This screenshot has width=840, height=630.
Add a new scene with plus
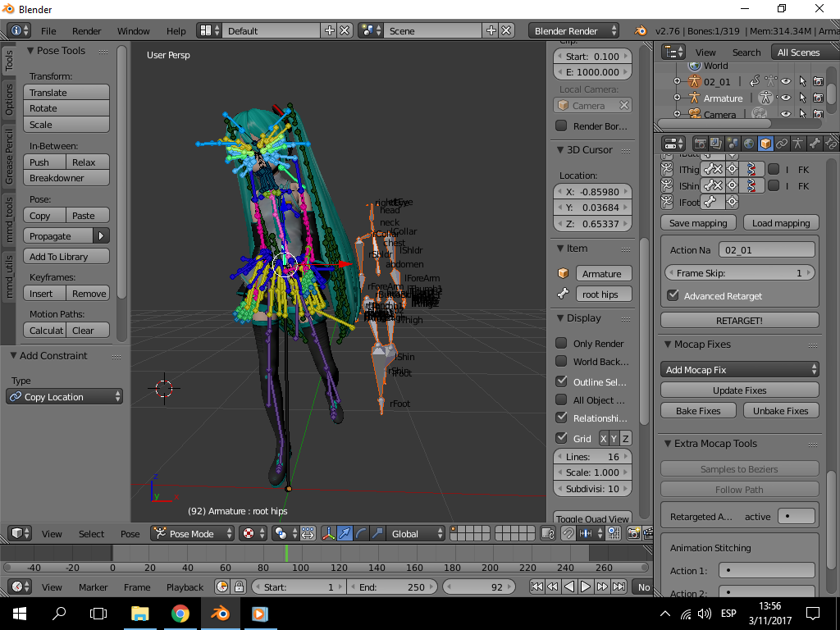(491, 30)
